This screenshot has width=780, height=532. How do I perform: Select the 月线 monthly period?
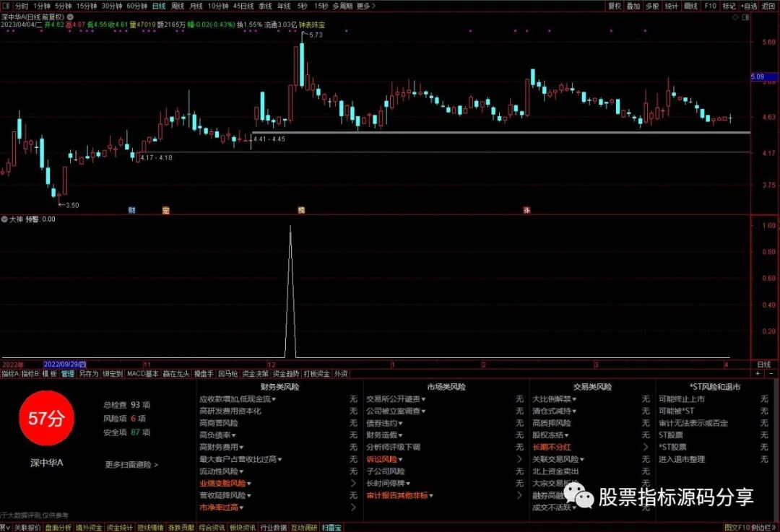pyautogui.click(x=196, y=6)
